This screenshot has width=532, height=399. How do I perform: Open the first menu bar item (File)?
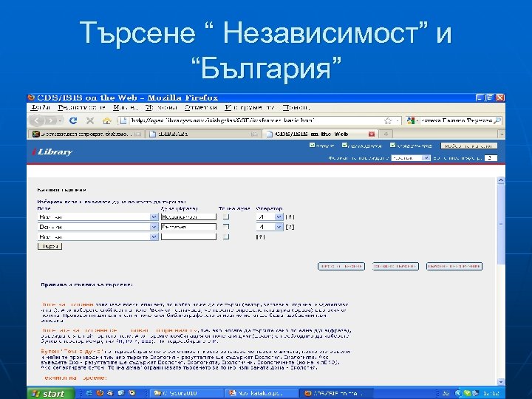[x=40, y=108]
